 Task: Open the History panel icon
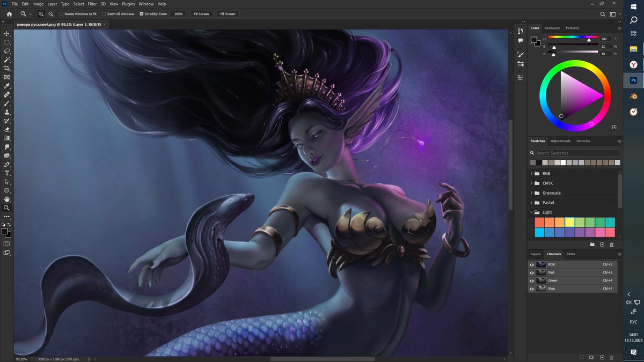[520, 31]
